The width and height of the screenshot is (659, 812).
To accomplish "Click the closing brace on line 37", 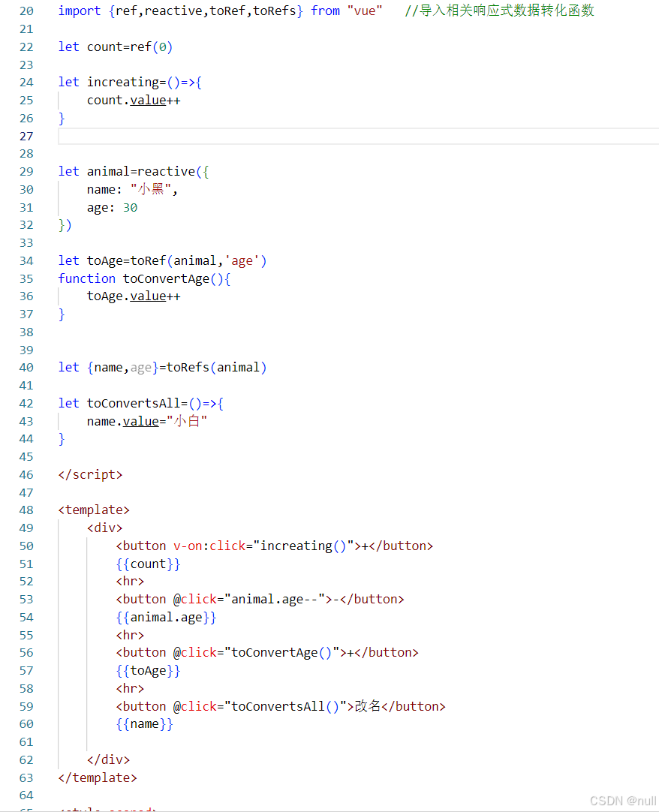I will coord(62,314).
